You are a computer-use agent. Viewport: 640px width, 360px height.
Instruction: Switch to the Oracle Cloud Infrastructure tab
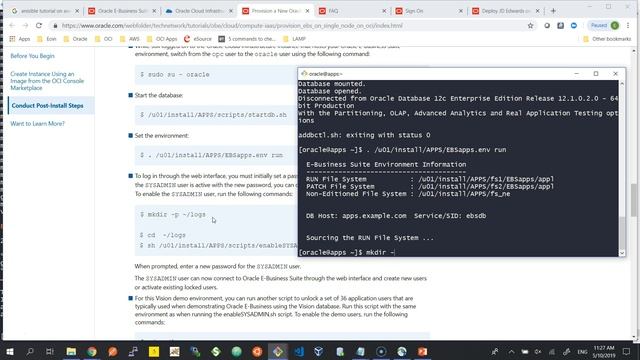tap(199, 11)
